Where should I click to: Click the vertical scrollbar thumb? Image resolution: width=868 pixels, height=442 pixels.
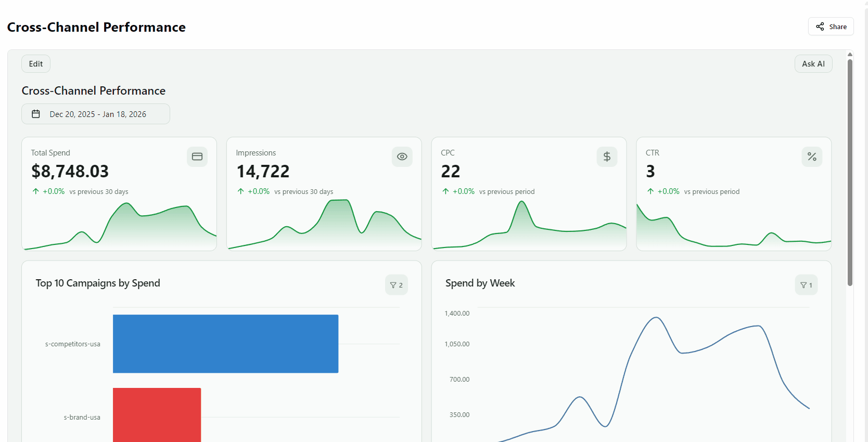pyautogui.click(x=850, y=172)
